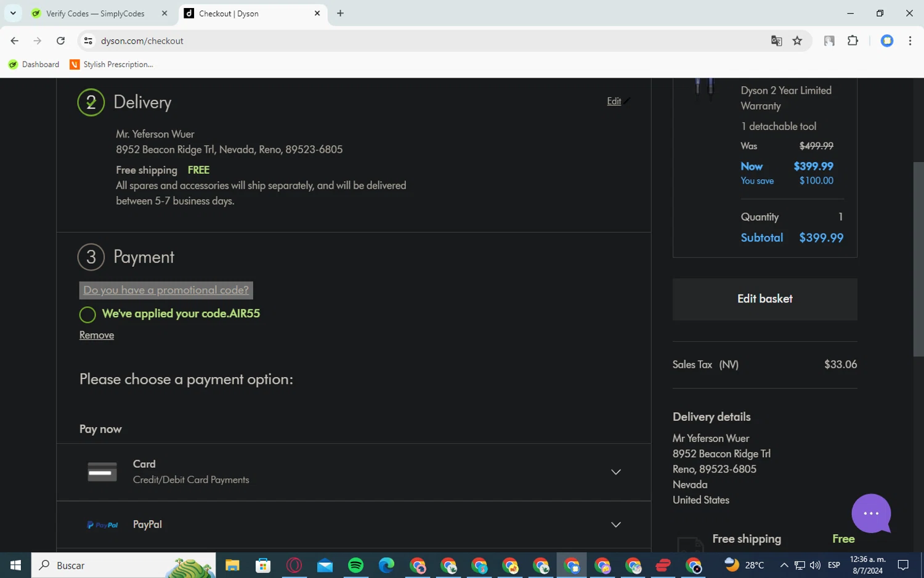The height and width of the screenshot is (578, 924).
Task: Open the Chrome three-dot menu
Action: (x=910, y=41)
